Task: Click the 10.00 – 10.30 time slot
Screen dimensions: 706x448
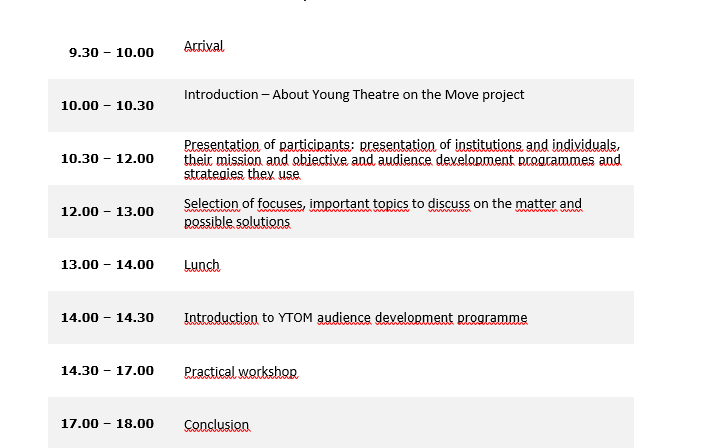Action: [107, 106]
